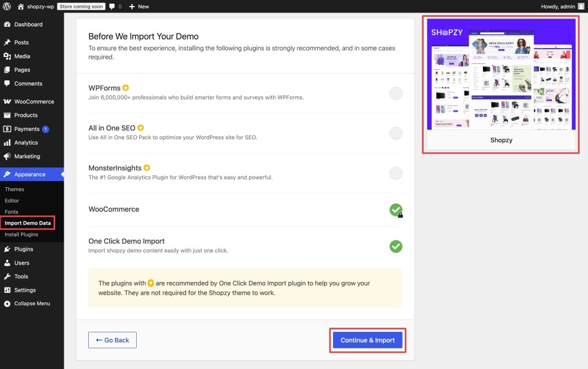This screenshot has height=369, width=588.
Task: Click the Comments speech bubble sidebar icon
Action: click(7, 83)
